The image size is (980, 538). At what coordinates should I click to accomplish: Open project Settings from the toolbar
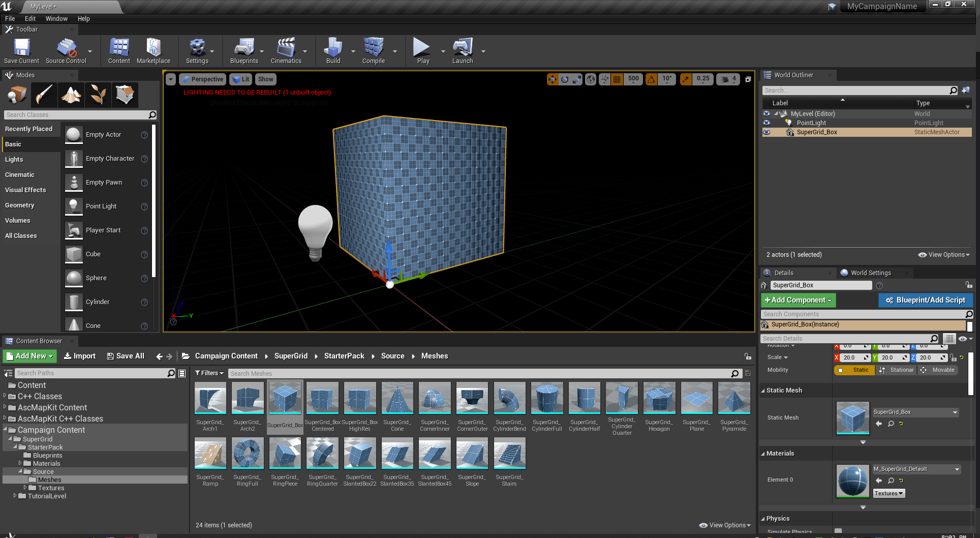(197, 51)
